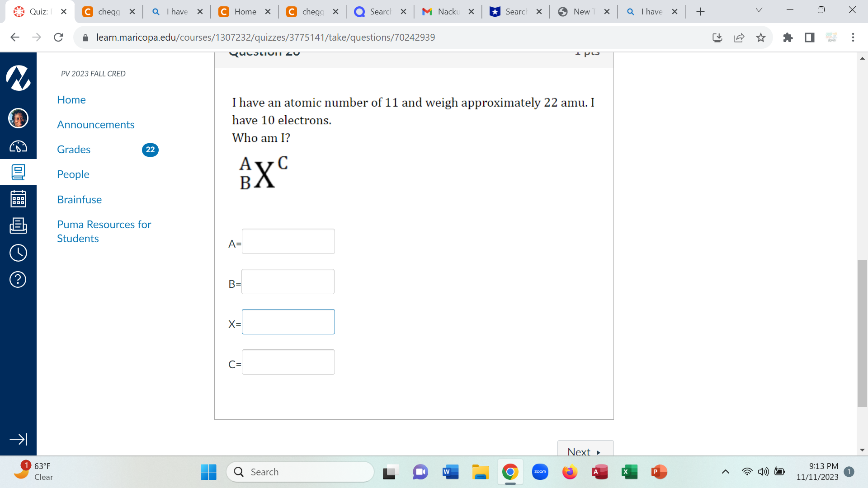The image size is (868, 488).
Task: Open the Calendar icon in the Canvas sidebar
Action: click(18, 198)
